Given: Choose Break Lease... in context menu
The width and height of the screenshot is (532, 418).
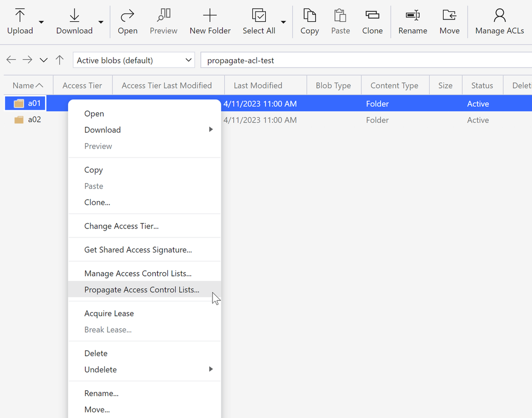Looking at the screenshot, I should click(144, 330).
